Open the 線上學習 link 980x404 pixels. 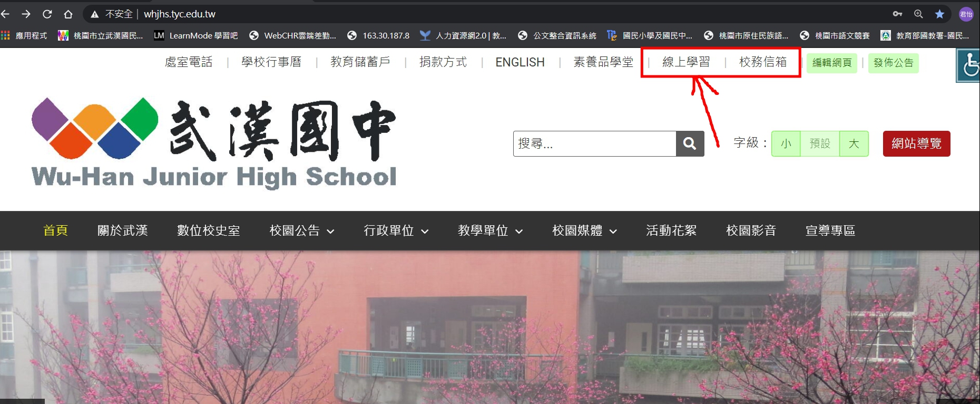click(x=686, y=62)
